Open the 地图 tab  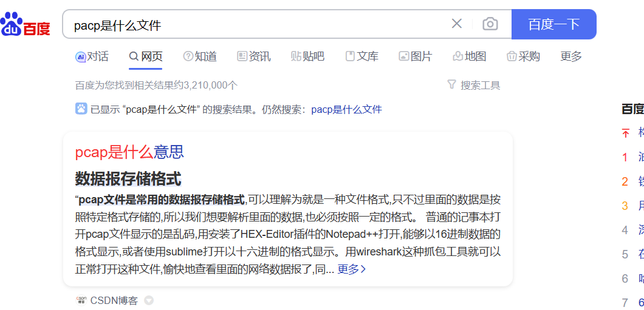pos(470,56)
